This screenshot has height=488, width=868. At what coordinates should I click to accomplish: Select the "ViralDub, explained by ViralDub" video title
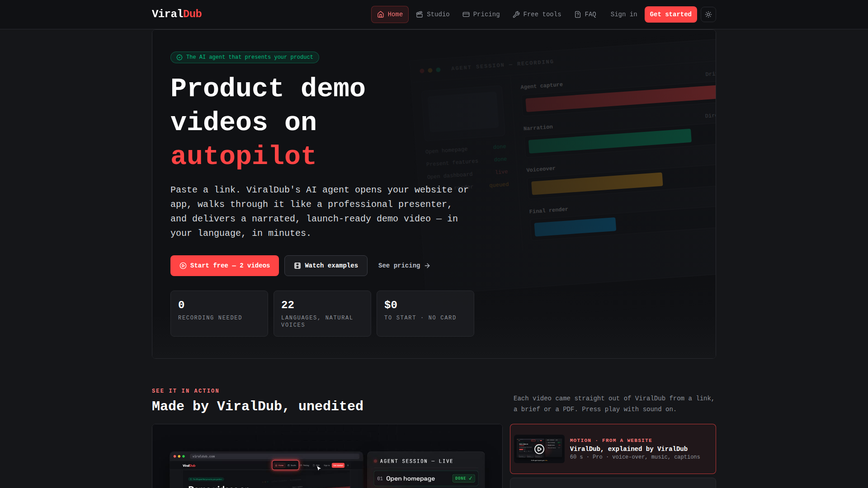628,449
